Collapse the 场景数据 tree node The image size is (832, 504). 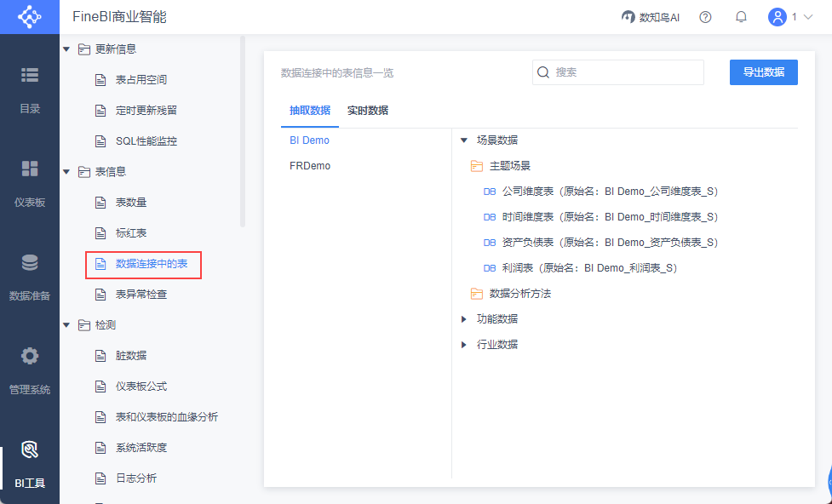point(464,140)
